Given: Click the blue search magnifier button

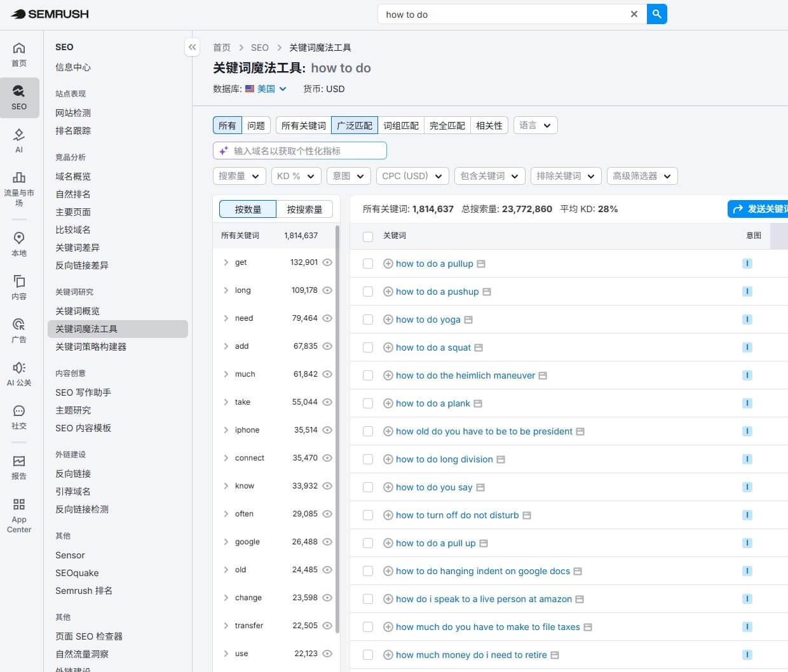Looking at the screenshot, I should tap(657, 14).
